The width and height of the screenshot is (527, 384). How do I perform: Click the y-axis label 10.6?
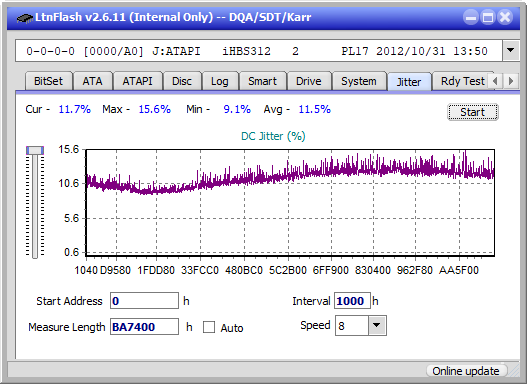tap(69, 183)
